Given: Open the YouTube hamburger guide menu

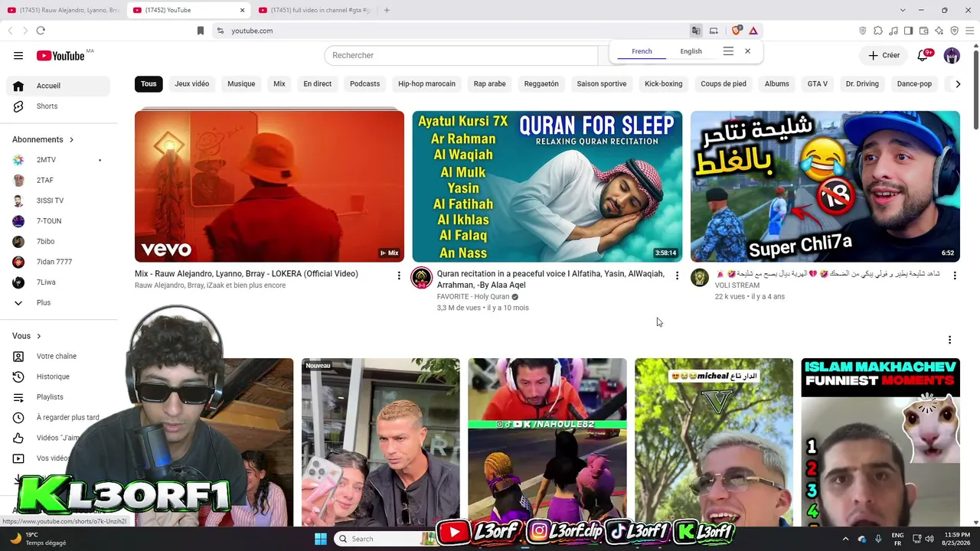Looking at the screenshot, I should [x=18, y=55].
